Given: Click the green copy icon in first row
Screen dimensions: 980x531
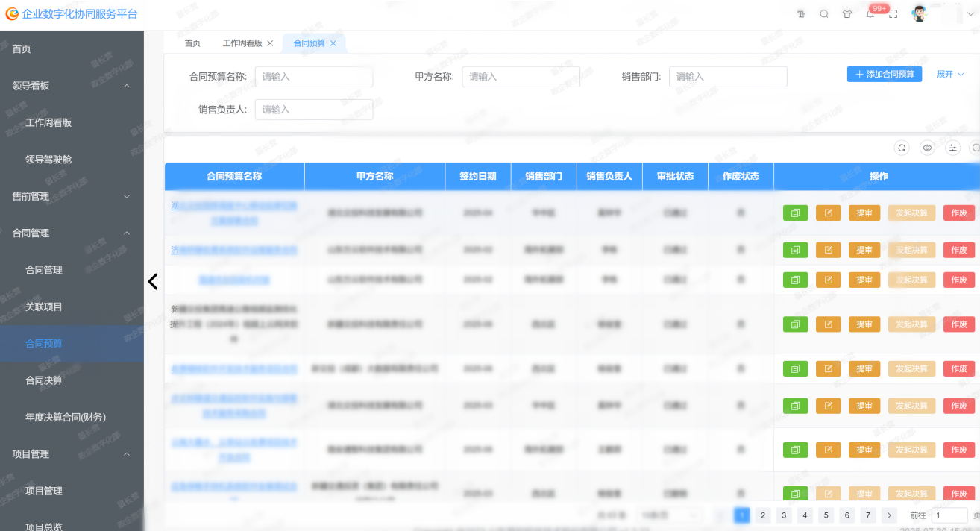Looking at the screenshot, I should pos(795,213).
